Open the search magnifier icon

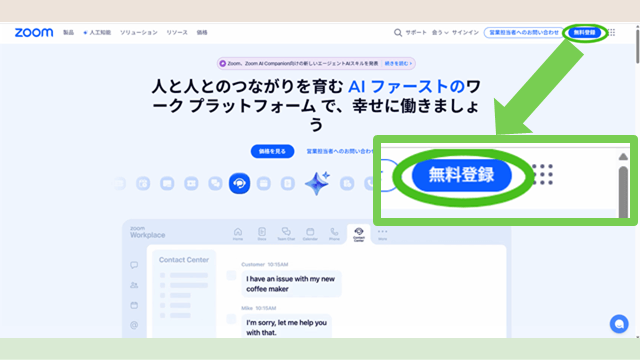(x=398, y=33)
